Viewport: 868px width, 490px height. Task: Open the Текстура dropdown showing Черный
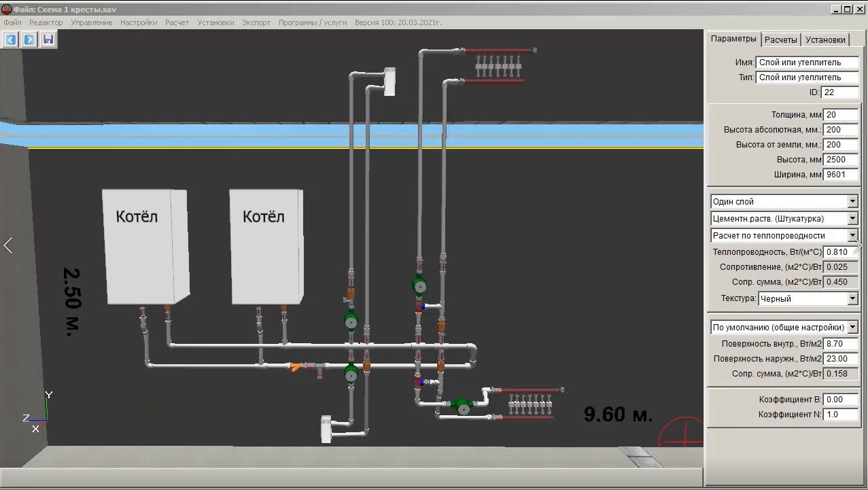[808, 298]
